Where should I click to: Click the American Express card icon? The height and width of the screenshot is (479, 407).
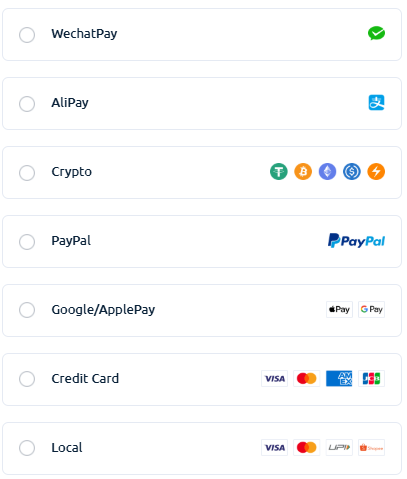click(x=339, y=378)
